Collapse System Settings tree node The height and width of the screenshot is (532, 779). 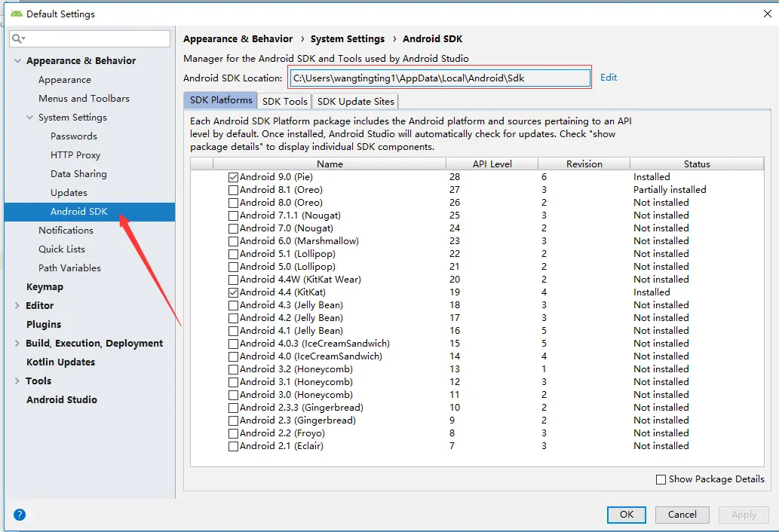pyautogui.click(x=30, y=117)
